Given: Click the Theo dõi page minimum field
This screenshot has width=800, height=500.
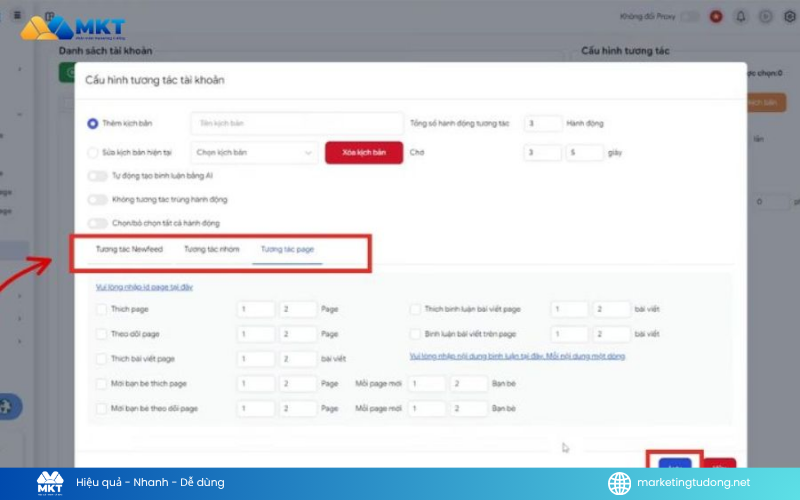Looking at the screenshot, I should pyautogui.click(x=256, y=334).
